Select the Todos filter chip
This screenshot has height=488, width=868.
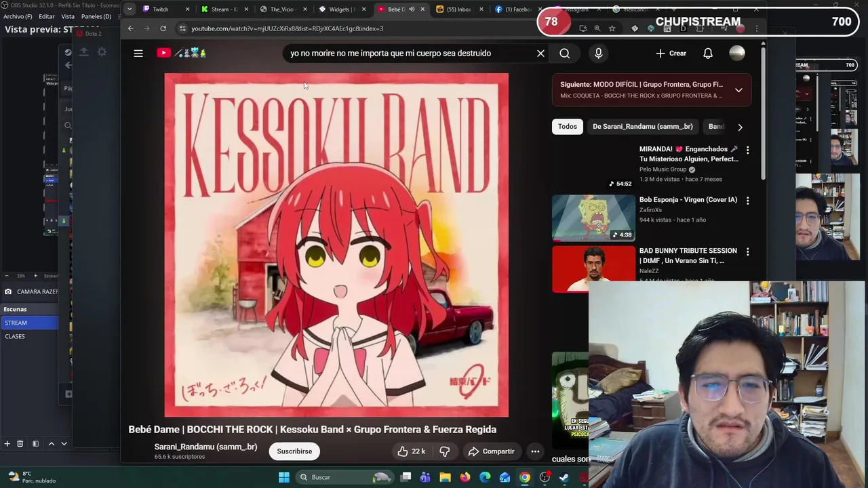pyautogui.click(x=568, y=127)
